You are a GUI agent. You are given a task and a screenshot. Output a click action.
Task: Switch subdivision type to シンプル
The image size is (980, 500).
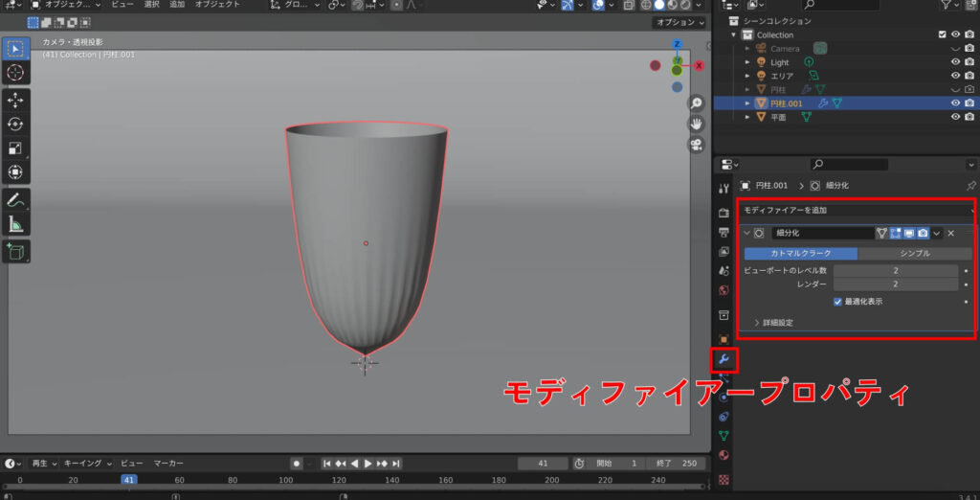tap(914, 253)
